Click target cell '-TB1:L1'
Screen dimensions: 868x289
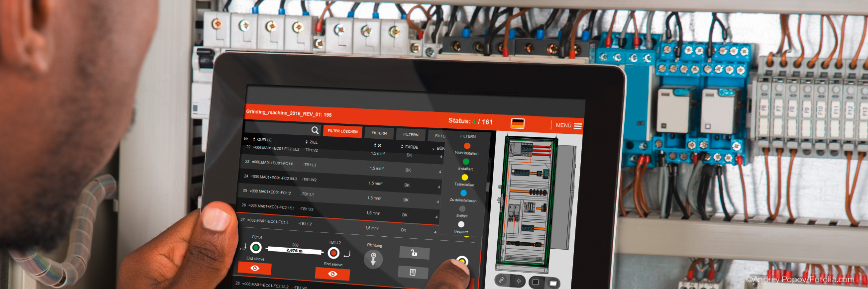click(308, 194)
